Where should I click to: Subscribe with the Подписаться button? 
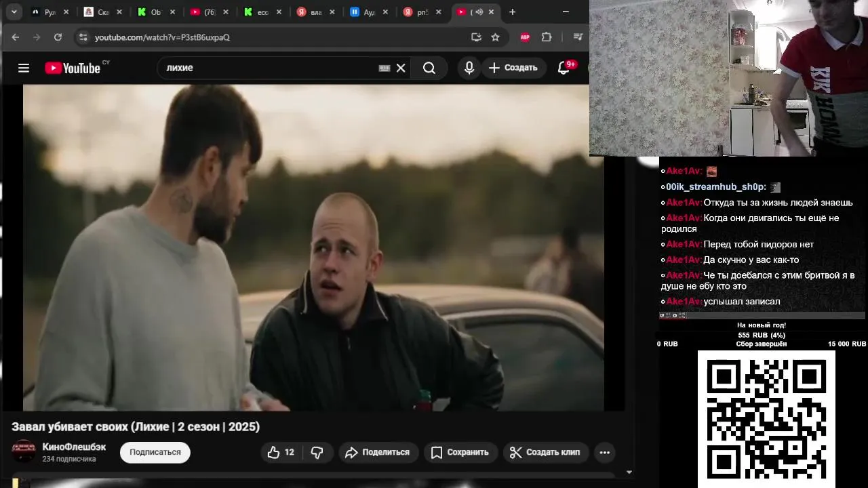click(x=155, y=452)
